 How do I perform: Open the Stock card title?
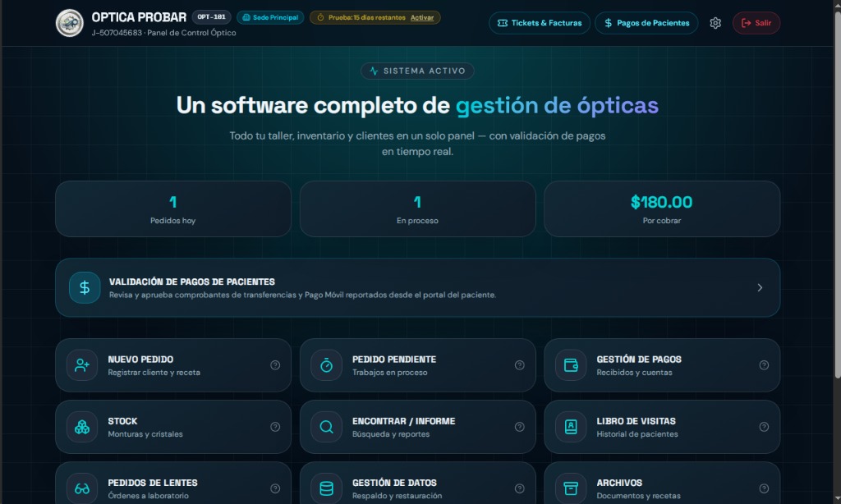point(122,421)
